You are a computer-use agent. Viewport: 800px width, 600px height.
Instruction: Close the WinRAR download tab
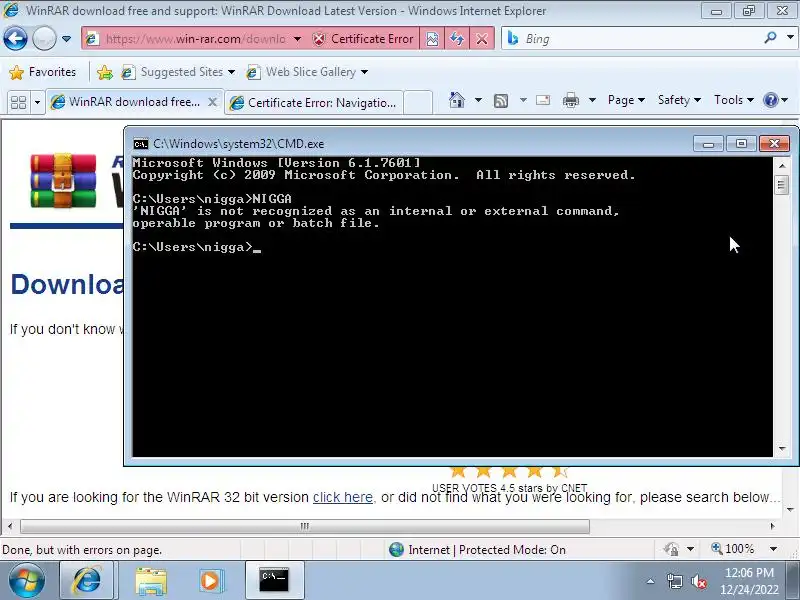213,102
